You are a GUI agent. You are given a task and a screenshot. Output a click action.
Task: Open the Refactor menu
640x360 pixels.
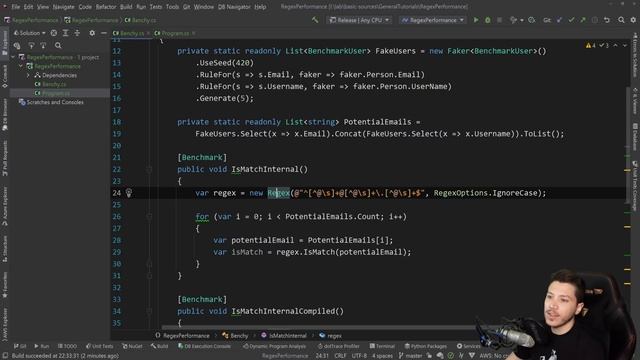[x=106, y=7]
